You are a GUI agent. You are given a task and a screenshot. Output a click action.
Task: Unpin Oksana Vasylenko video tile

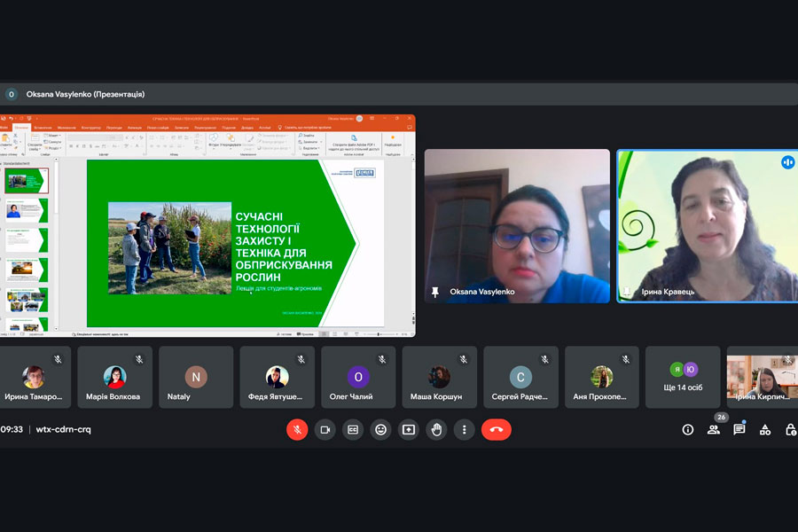[435, 292]
